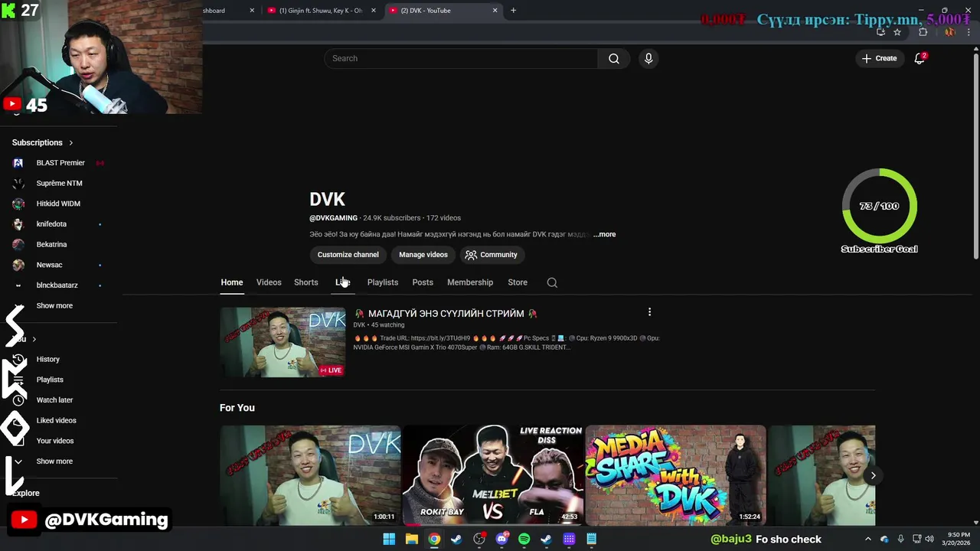
Task: Open Liked videos in the sidebar
Action: point(56,420)
